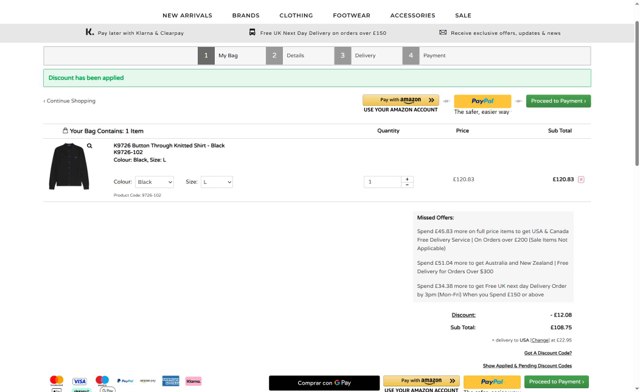640x392 pixels.
Task: Open the New Arrivals menu
Action: pyautogui.click(x=187, y=16)
